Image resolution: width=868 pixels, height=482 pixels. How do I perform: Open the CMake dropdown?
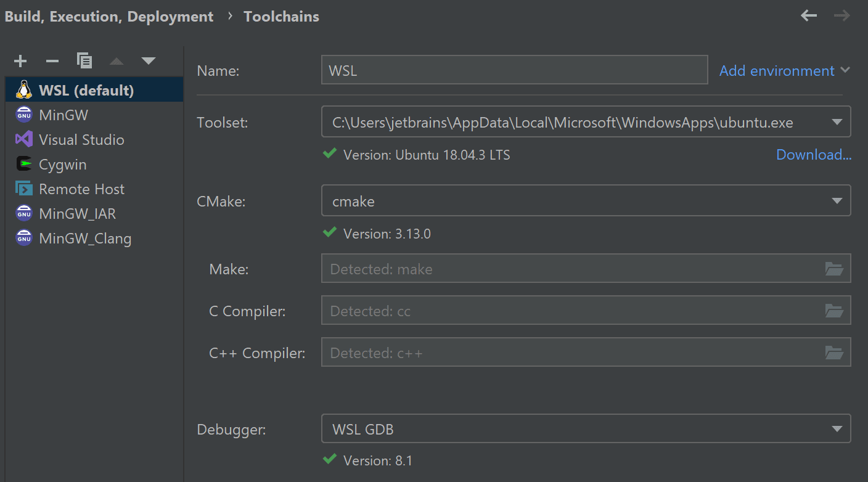(586, 201)
